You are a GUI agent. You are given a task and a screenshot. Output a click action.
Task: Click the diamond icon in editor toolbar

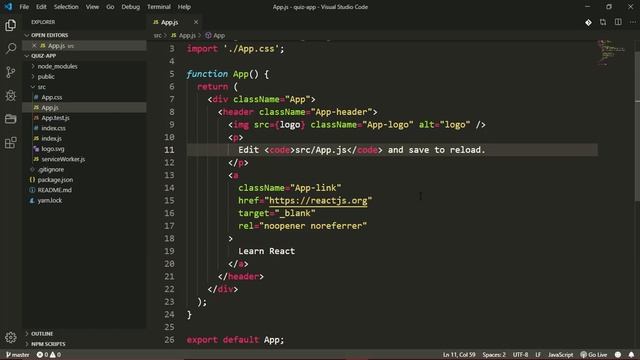tap(588, 22)
